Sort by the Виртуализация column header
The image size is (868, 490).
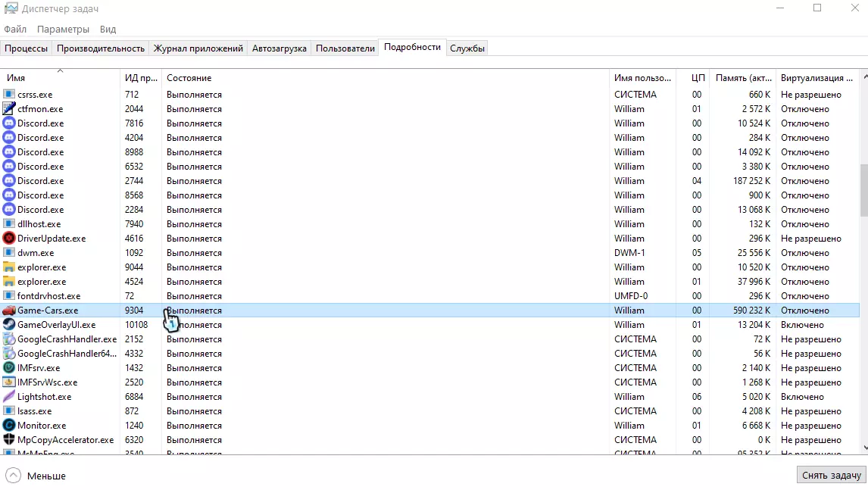click(x=817, y=78)
